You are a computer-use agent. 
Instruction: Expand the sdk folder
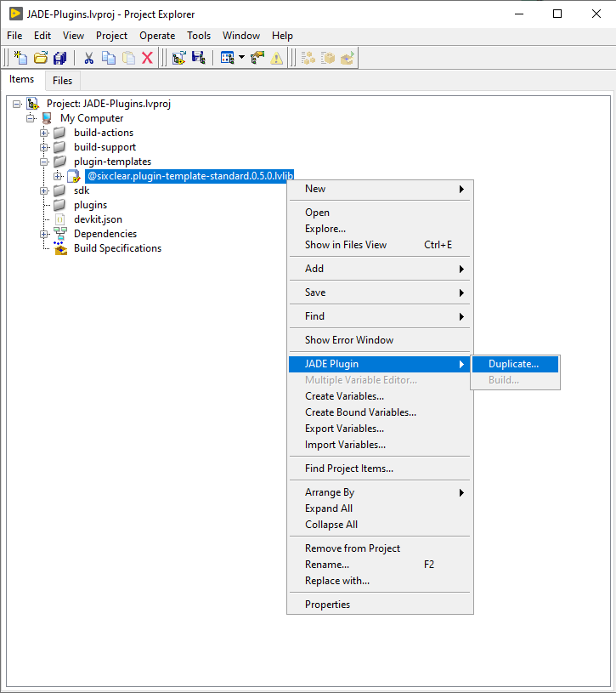pos(43,191)
